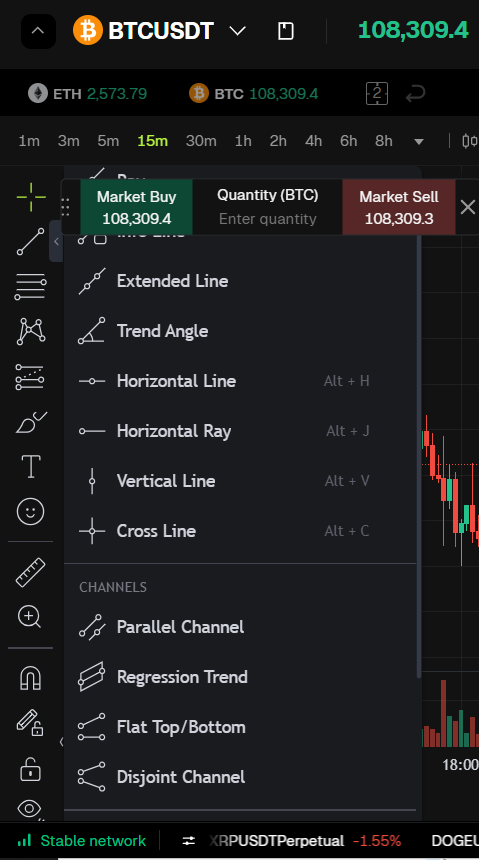The height and width of the screenshot is (860, 479).
Task: Open the emoji icons tool
Action: pos(31,512)
